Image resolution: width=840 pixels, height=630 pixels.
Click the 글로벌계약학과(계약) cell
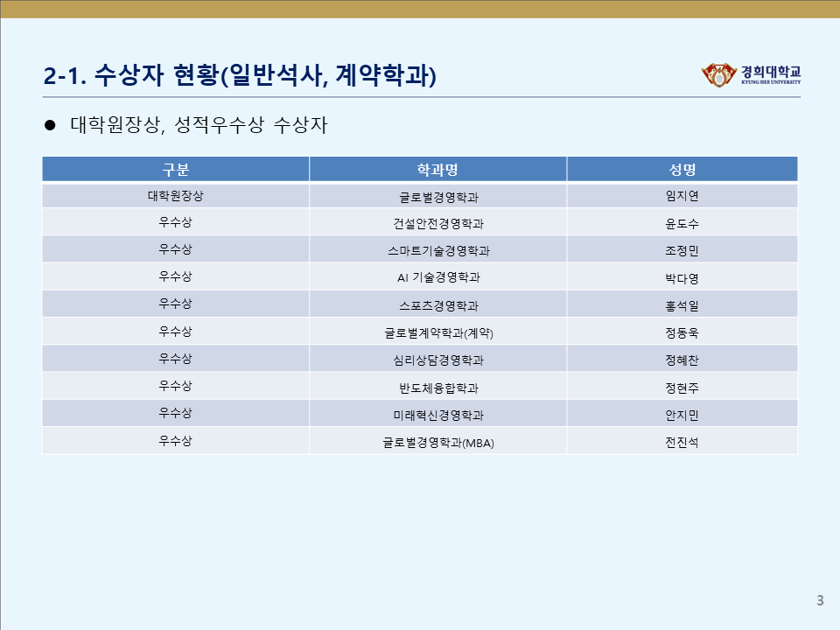point(437,333)
